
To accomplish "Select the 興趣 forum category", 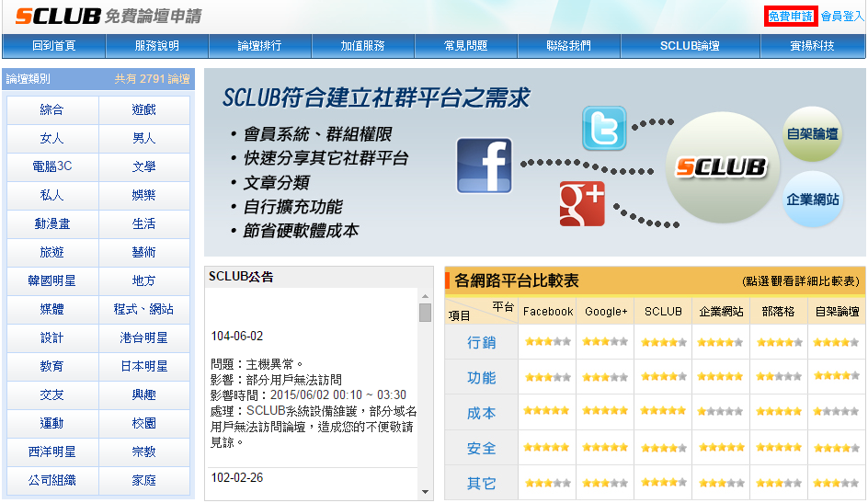I will [x=144, y=395].
